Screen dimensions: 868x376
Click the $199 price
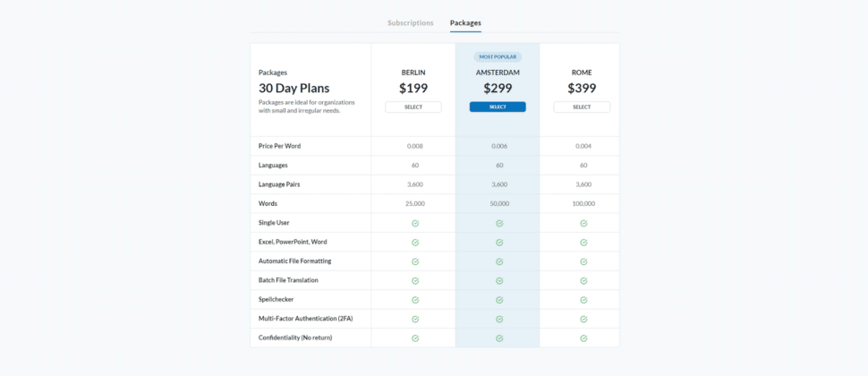(413, 88)
